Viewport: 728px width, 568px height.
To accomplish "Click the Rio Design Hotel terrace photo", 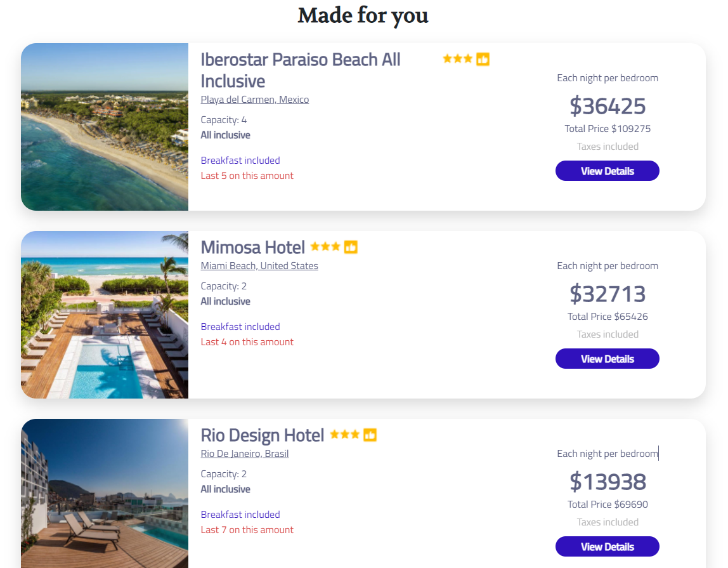I will [x=105, y=494].
